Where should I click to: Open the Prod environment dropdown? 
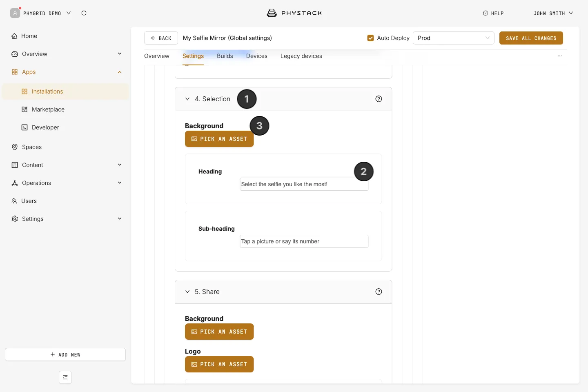(x=454, y=38)
